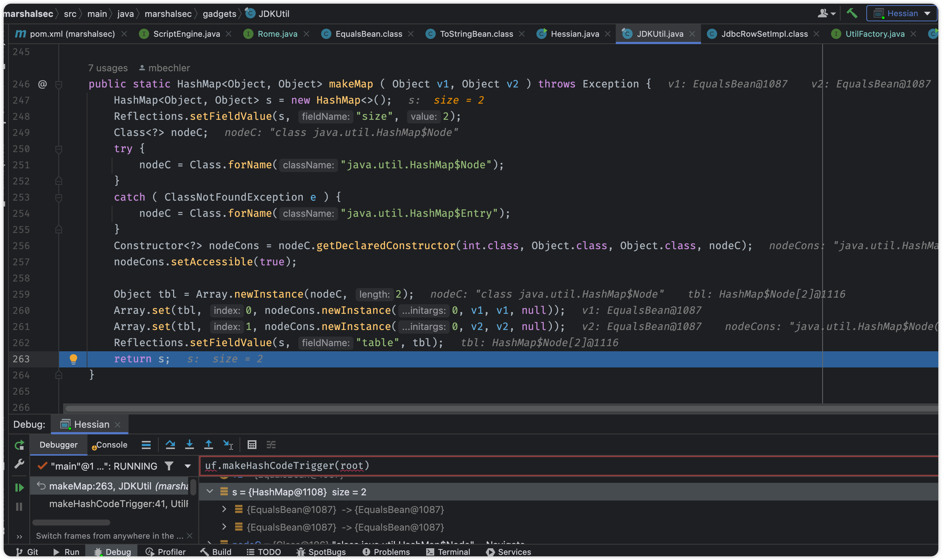Click the horizontal editor scrollbar
Screen dimensions: 942x560
(501, 408)
